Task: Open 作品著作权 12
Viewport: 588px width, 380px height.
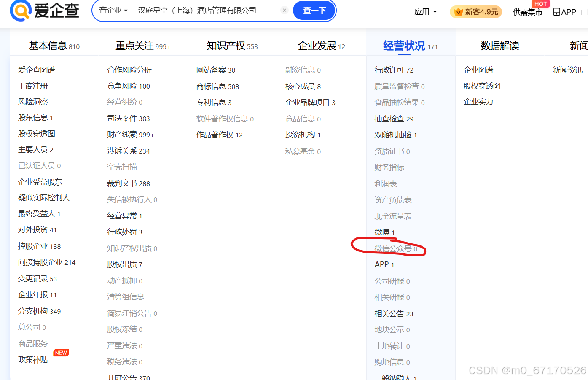Action: click(219, 135)
